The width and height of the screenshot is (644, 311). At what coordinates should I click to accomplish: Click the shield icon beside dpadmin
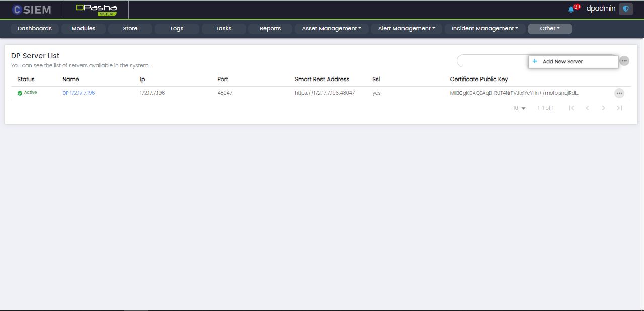(x=626, y=9)
